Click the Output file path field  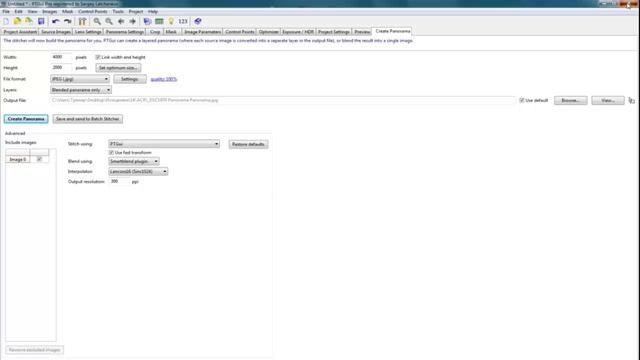coord(282,100)
